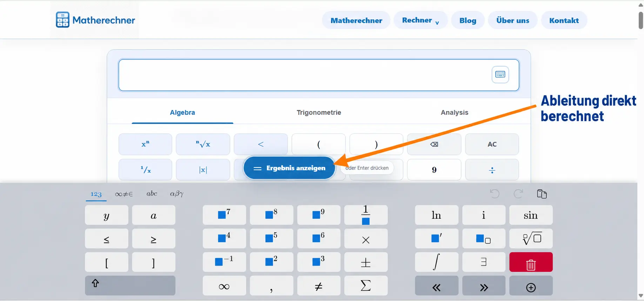This screenshot has height=301, width=644.
Task: Open the Kontakt nav link
Action: [x=564, y=20]
